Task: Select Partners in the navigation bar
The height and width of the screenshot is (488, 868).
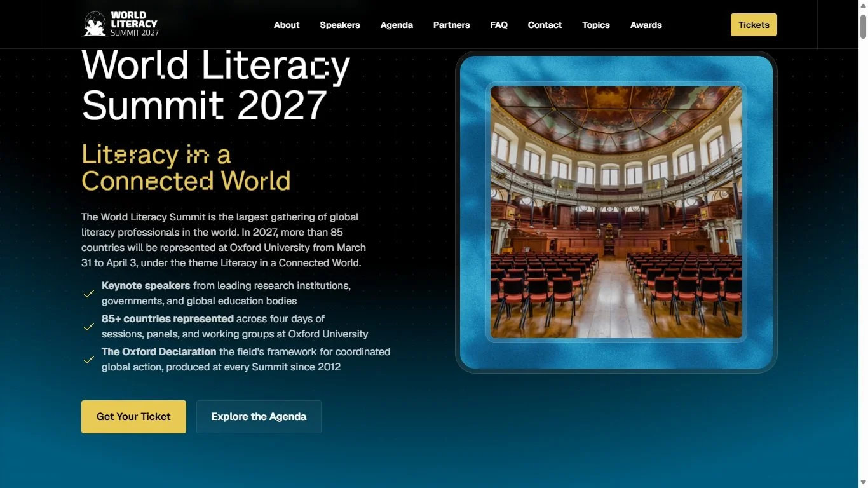Action: tap(452, 25)
